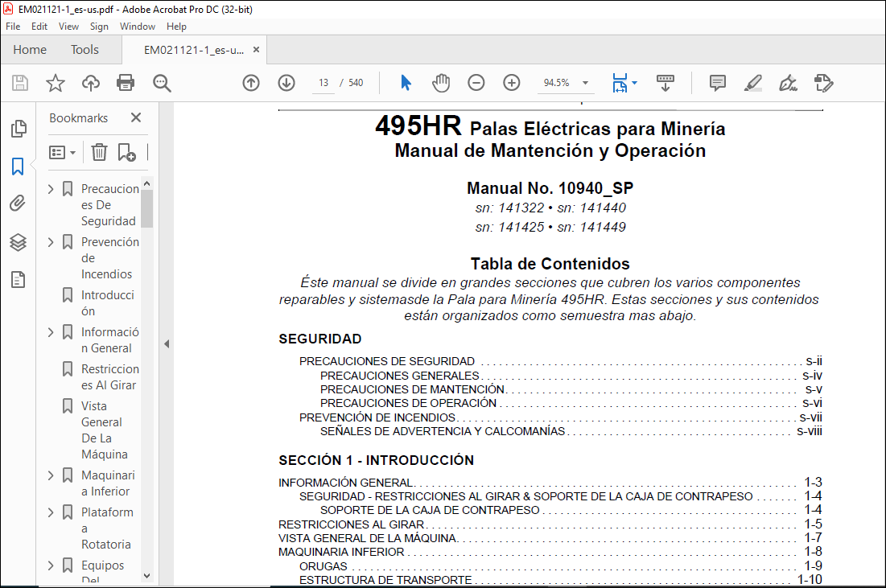Select the highlight text pen tool

[x=752, y=83]
